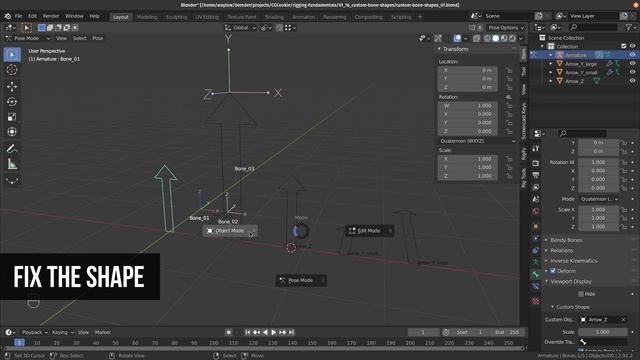This screenshot has height=360, width=640.
Task: Lock the Location X transform field
Action: 509,70
